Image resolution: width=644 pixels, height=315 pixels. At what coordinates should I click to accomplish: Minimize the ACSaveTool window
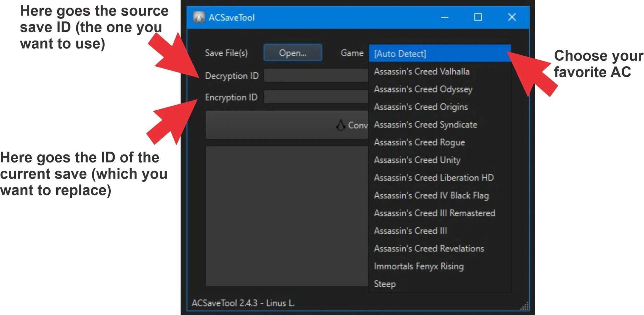click(445, 17)
